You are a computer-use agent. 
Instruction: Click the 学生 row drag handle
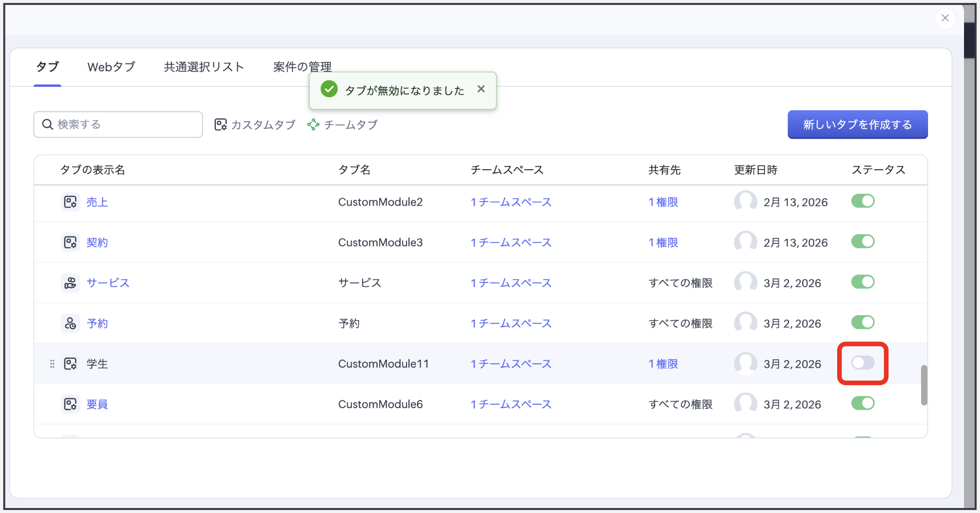[x=52, y=364]
